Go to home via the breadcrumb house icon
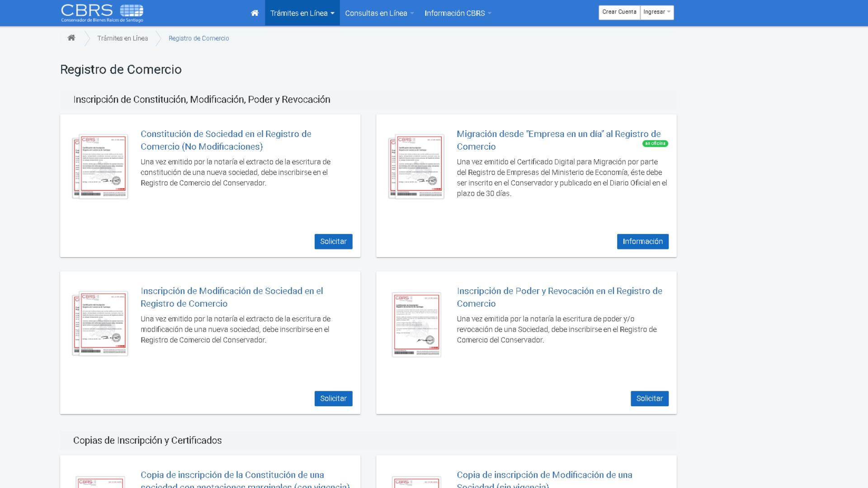868x488 pixels. [71, 38]
